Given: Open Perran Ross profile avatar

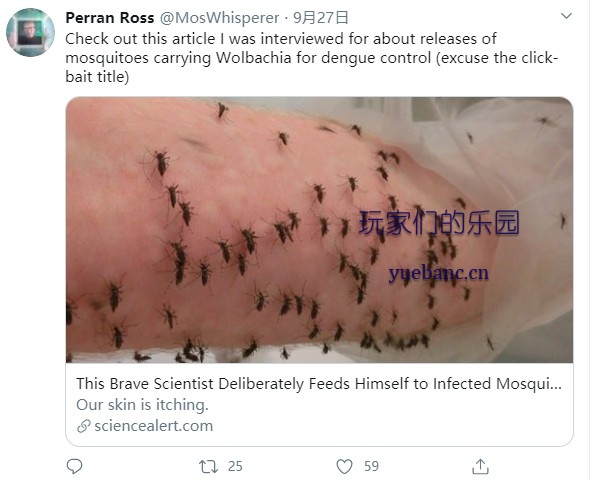Looking at the screenshot, I should pos(30,33).
